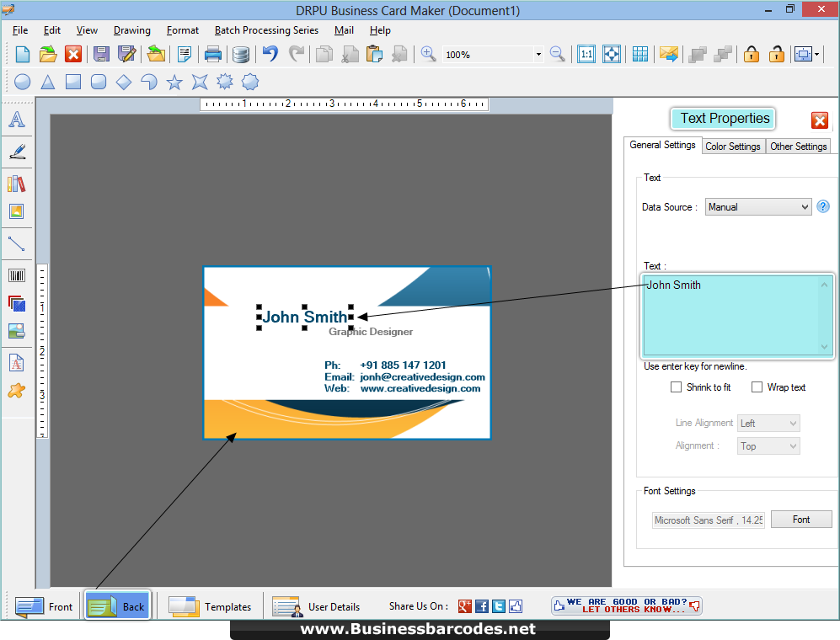Open the Format menu
Viewport: 840px width, 640px height.
tap(182, 30)
